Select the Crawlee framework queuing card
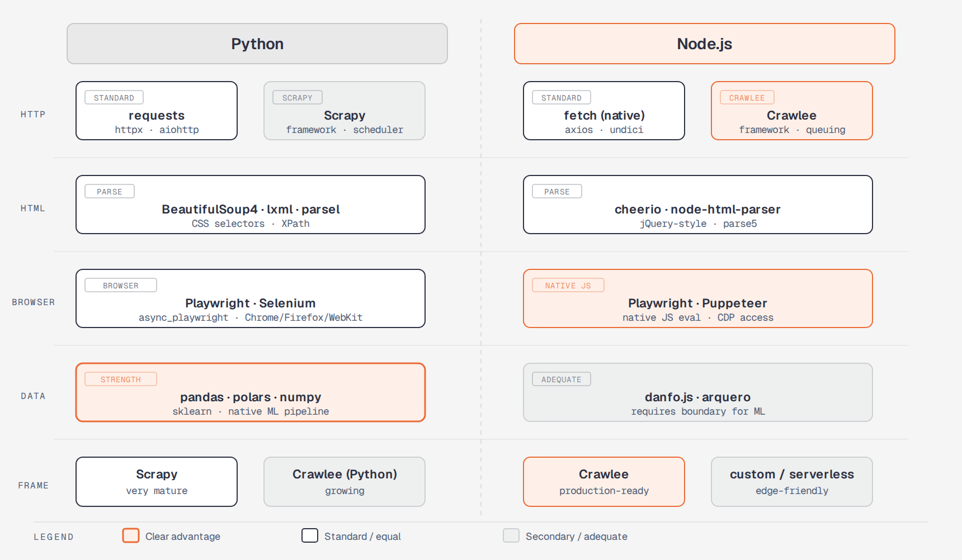This screenshot has width=962, height=560. pos(792,111)
